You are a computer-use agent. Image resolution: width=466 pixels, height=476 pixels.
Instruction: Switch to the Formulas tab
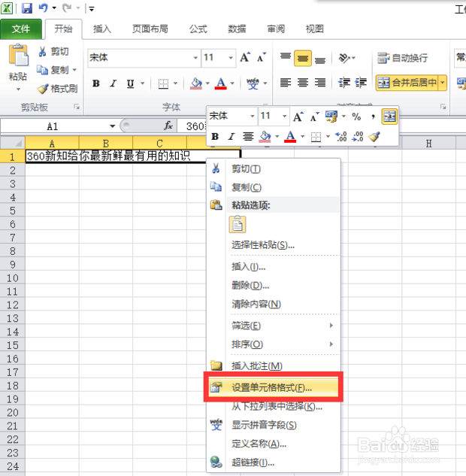(x=198, y=29)
